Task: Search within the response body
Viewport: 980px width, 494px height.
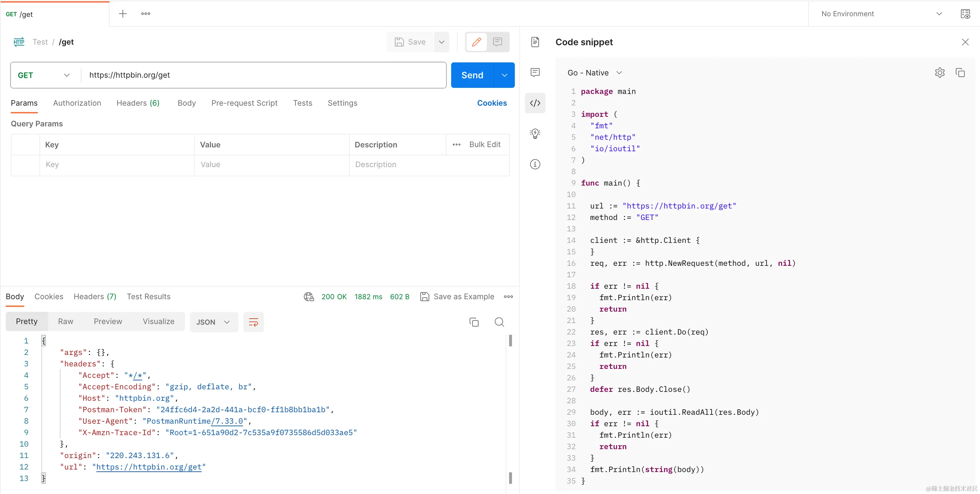Action: coord(499,322)
